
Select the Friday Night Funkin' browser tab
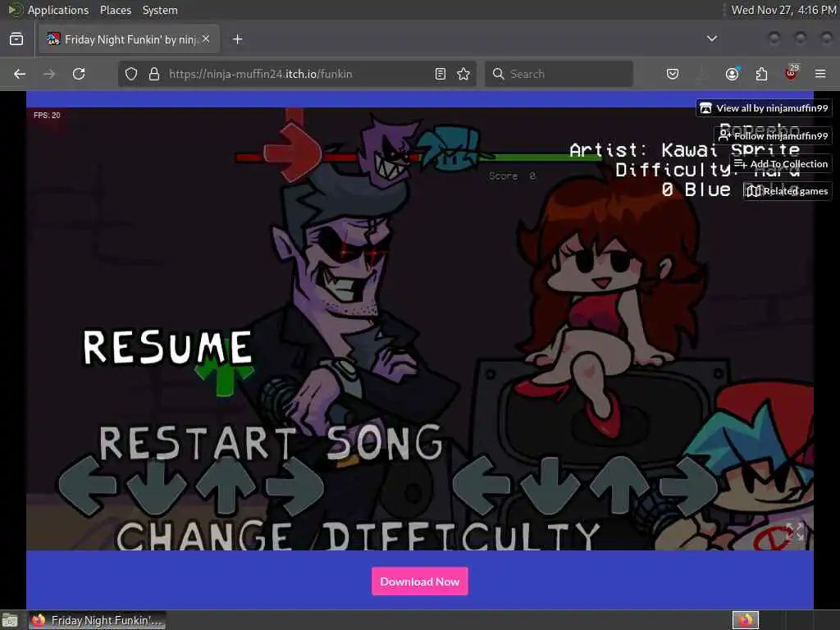click(x=129, y=39)
